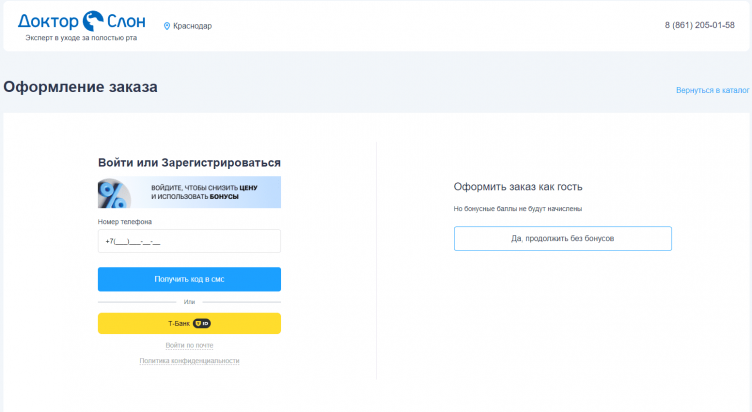Click Войти по почте link

coord(189,345)
